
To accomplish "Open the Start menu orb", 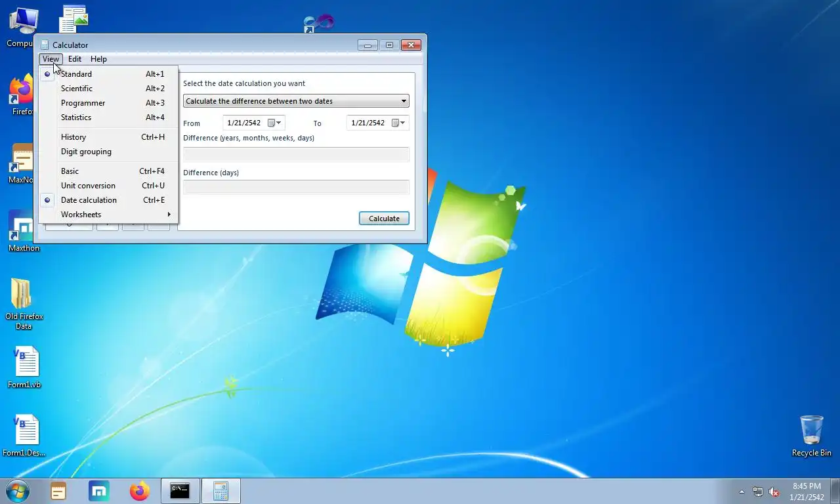I will (x=18, y=490).
